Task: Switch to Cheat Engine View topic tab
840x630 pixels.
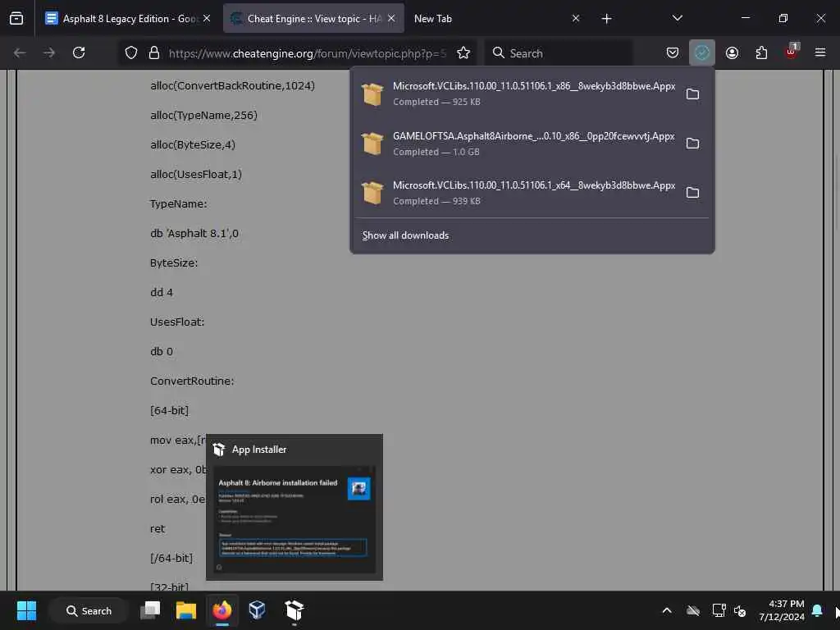Action: [313, 19]
